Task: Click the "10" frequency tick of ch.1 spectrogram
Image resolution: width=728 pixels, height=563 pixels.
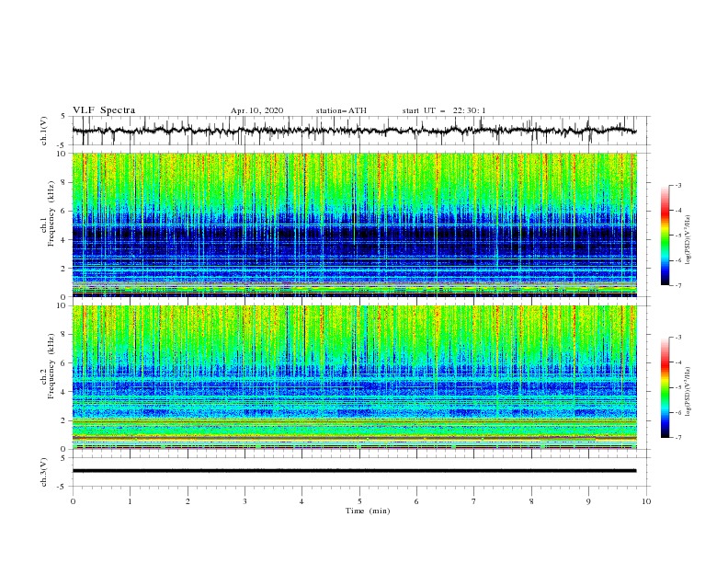Action: 63,154
